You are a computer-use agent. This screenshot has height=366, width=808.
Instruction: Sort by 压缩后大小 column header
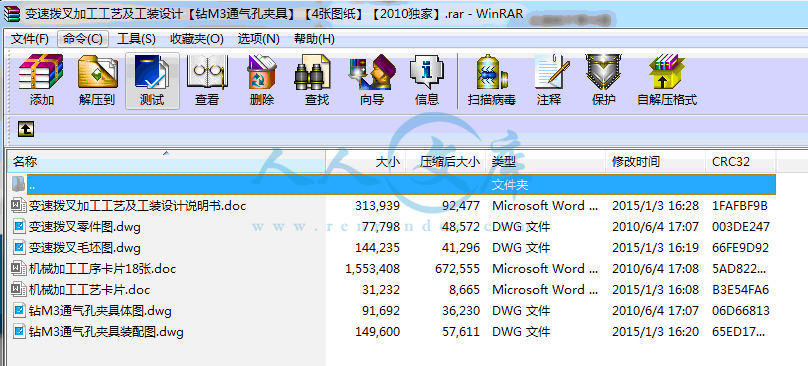[446, 162]
